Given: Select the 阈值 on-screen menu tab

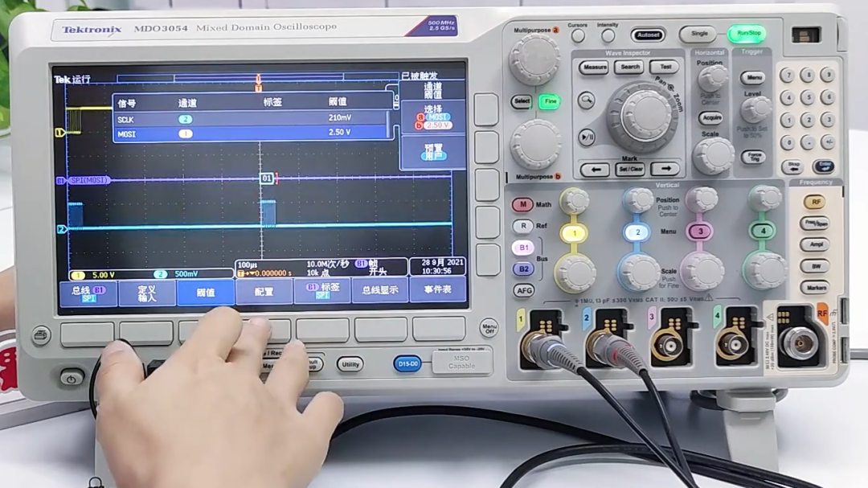Looking at the screenshot, I should (x=206, y=293).
